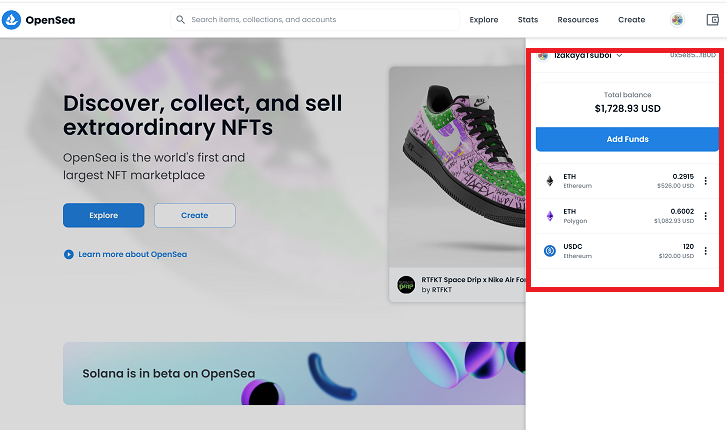Screen dimensions: 727x430
Task: Click the wallet address text in panel header
Action: tap(693, 55)
